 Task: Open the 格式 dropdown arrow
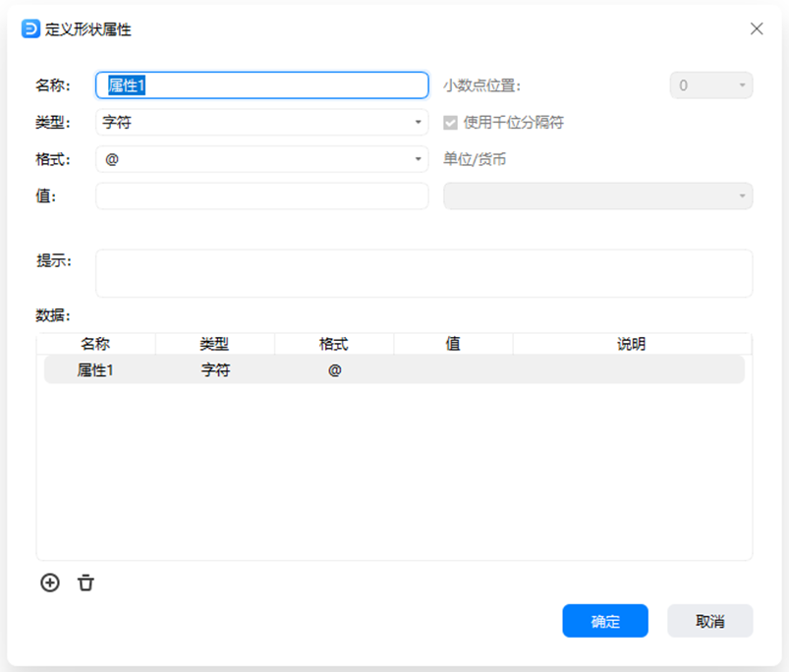coord(417,159)
